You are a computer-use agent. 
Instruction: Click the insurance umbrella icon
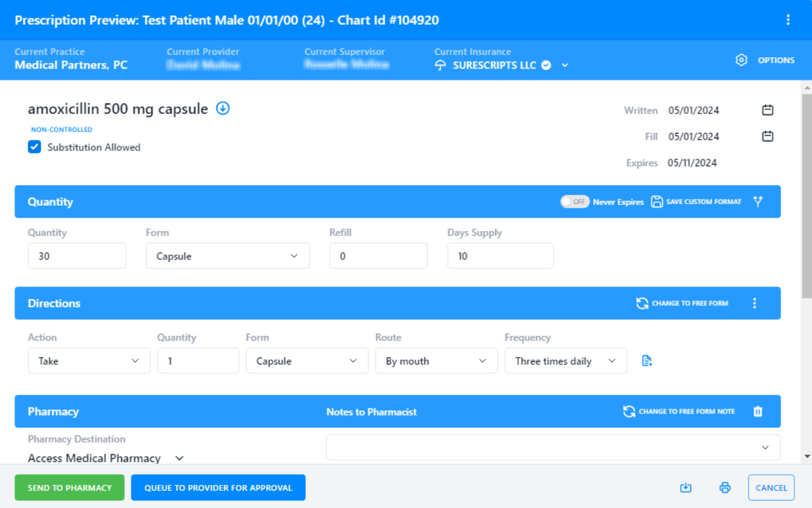(x=440, y=65)
